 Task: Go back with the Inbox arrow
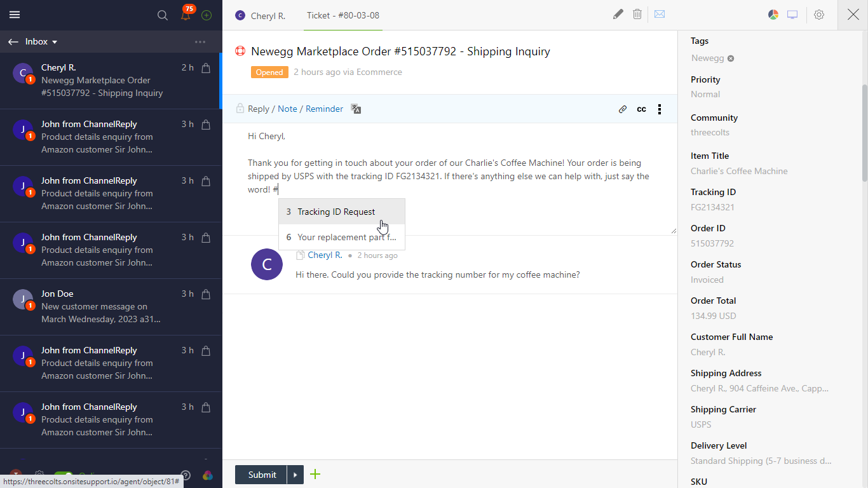[x=13, y=41]
